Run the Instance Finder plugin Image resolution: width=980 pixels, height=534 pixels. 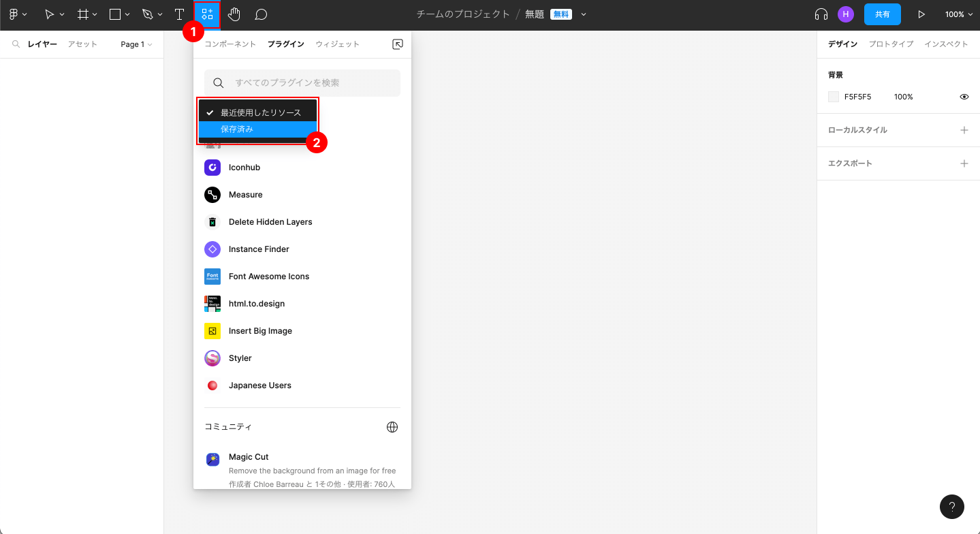(x=302, y=249)
